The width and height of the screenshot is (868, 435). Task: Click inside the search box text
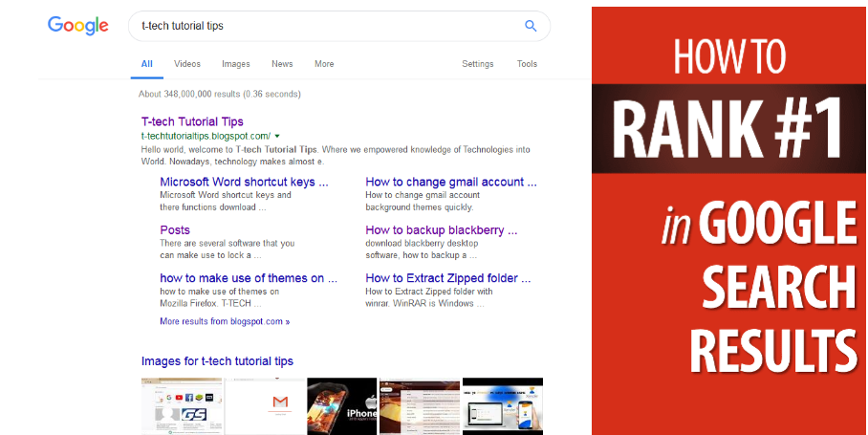click(x=183, y=26)
